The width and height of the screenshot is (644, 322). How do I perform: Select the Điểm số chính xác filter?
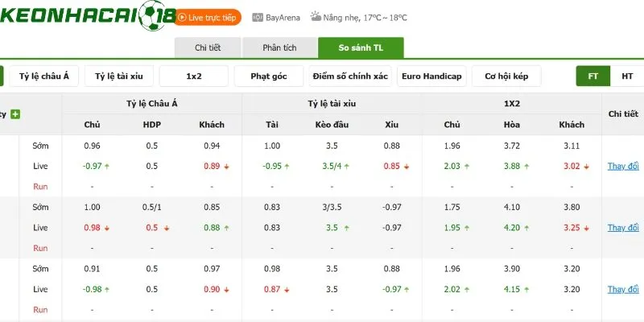[350, 76]
